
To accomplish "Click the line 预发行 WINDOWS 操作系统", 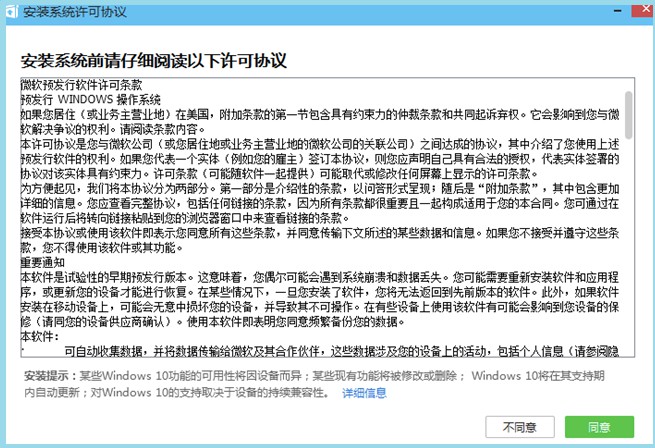I will pos(91,99).
